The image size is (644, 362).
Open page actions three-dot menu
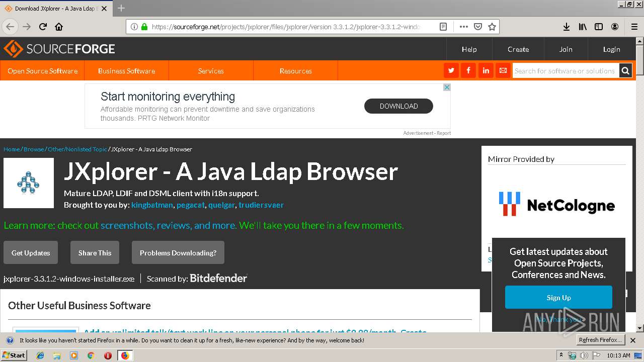463,27
